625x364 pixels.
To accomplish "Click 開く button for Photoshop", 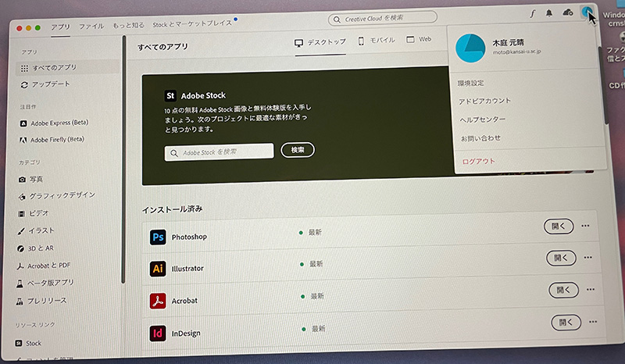I will tap(559, 226).
